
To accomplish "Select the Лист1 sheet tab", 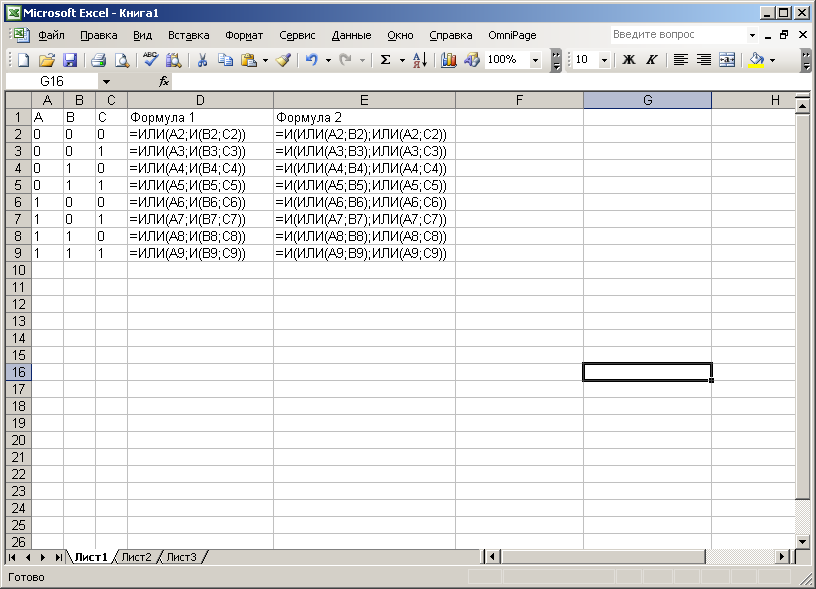I will pos(91,557).
